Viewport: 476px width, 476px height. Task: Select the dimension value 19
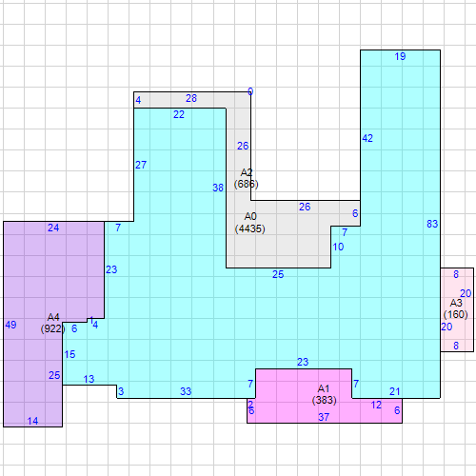[400, 56]
